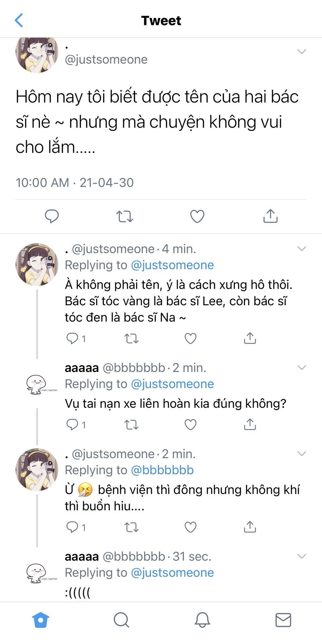Like the main tweet
Screen dimensions: 322x644
point(197,216)
